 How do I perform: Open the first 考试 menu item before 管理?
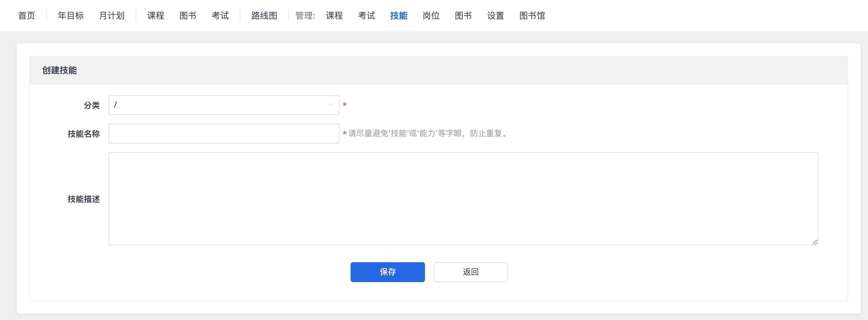pos(220,16)
